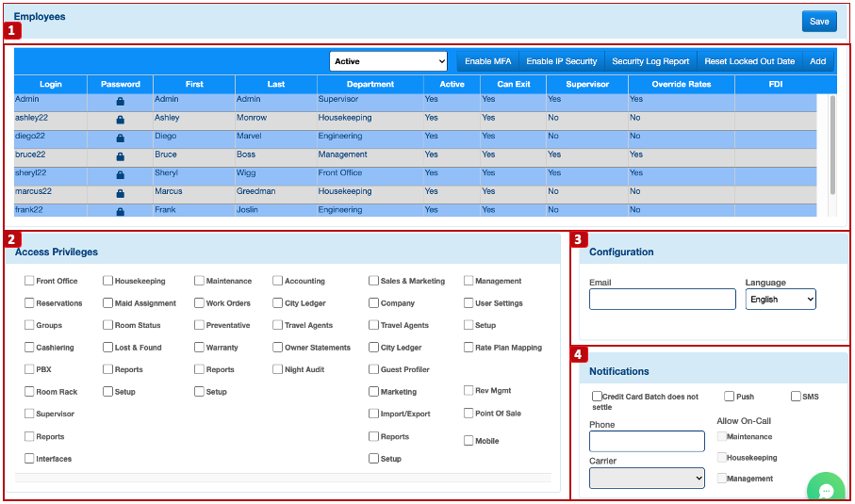Click the bruce22 password lock icon

point(121,156)
